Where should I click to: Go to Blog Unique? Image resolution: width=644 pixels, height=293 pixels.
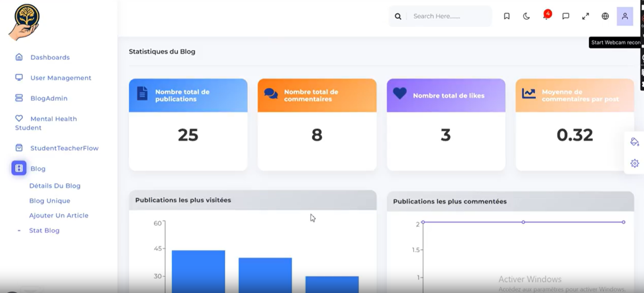pos(50,201)
